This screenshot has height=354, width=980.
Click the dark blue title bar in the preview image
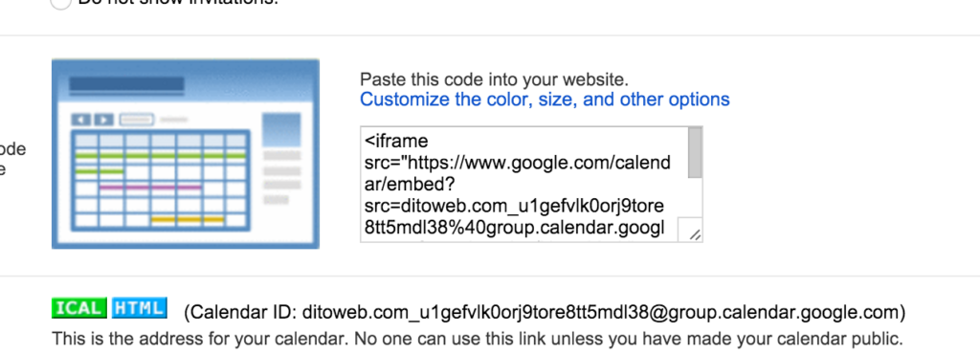click(x=126, y=84)
